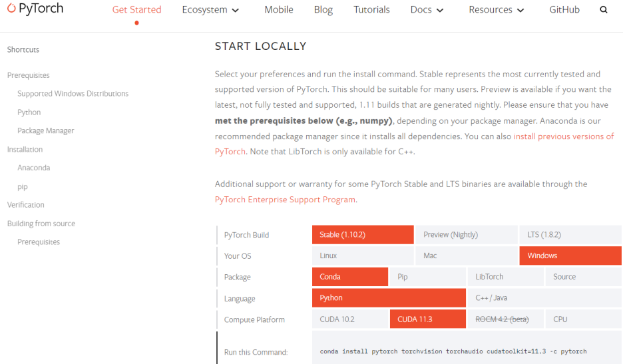Screen dimensions: 623x364
Task: Jump to Package Manager sidebar shortcut
Action: tap(46, 130)
